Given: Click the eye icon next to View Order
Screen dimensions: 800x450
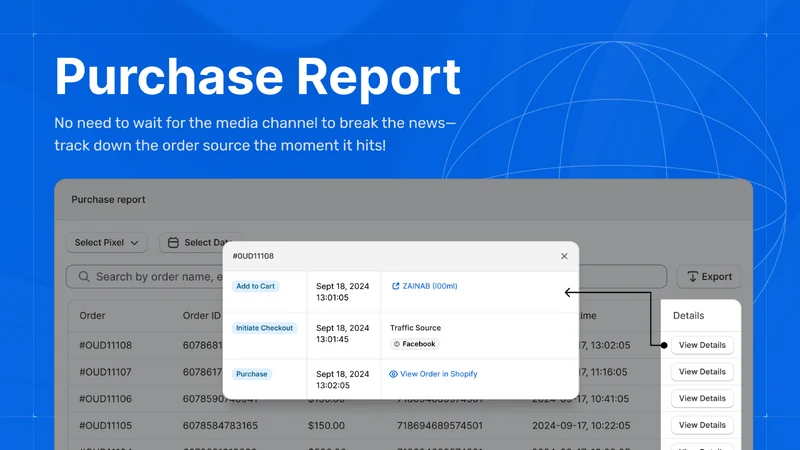Looking at the screenshot, I should [393, 374].
